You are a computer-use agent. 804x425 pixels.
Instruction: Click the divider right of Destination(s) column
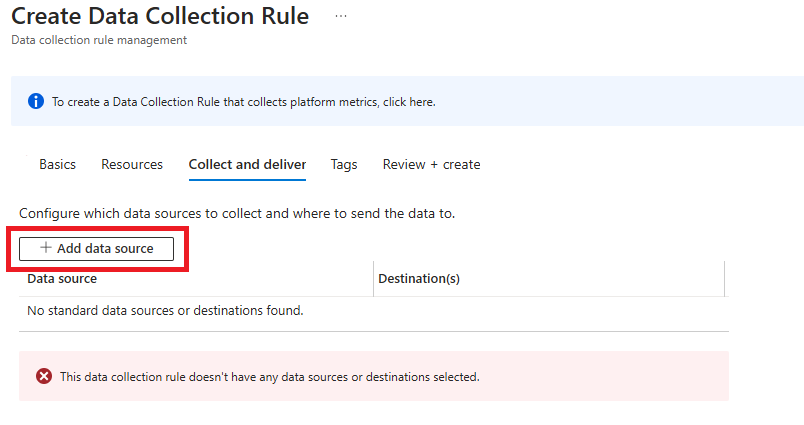tap(724, 279)
